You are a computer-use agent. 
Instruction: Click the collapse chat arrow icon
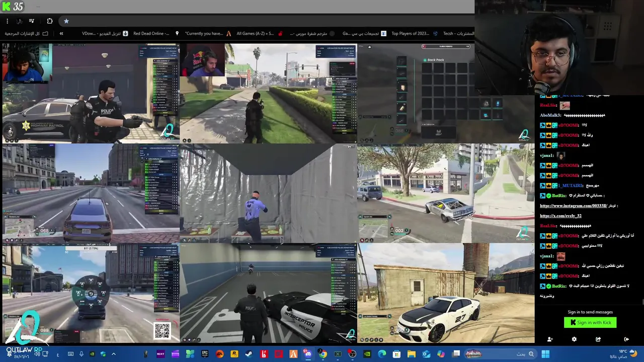(626, 339)
